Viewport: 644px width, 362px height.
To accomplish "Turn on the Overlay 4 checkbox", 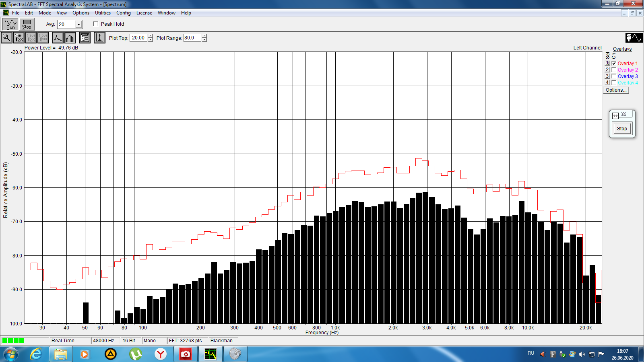I will point(614,82).
